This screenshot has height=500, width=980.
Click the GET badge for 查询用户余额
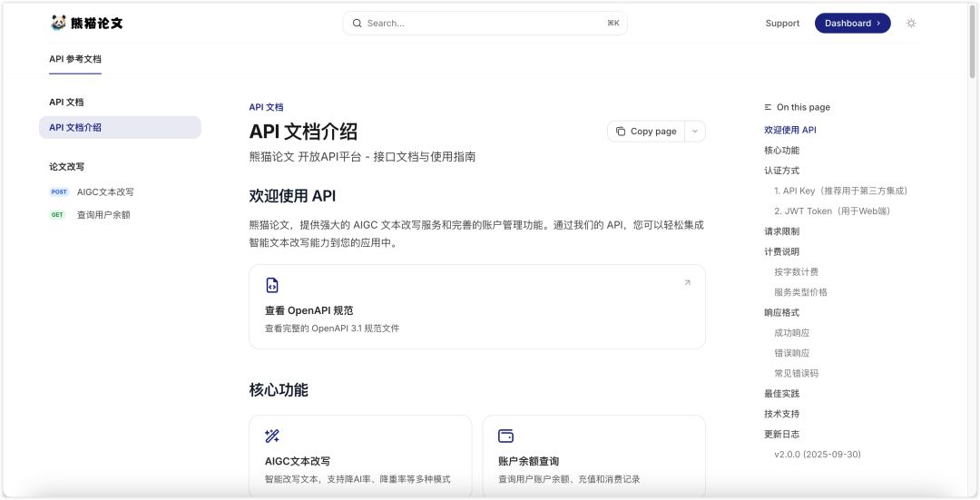(x=57, y=215)
